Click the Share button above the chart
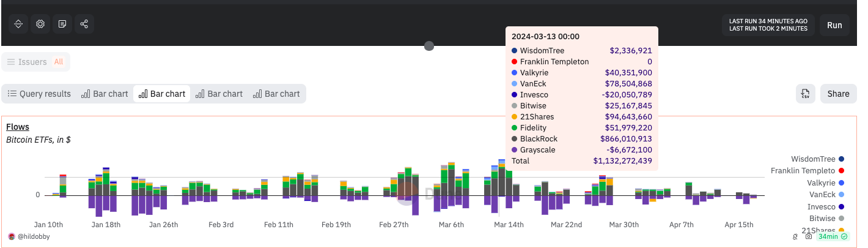Viewport: 868px width, 248px height. 838,94
